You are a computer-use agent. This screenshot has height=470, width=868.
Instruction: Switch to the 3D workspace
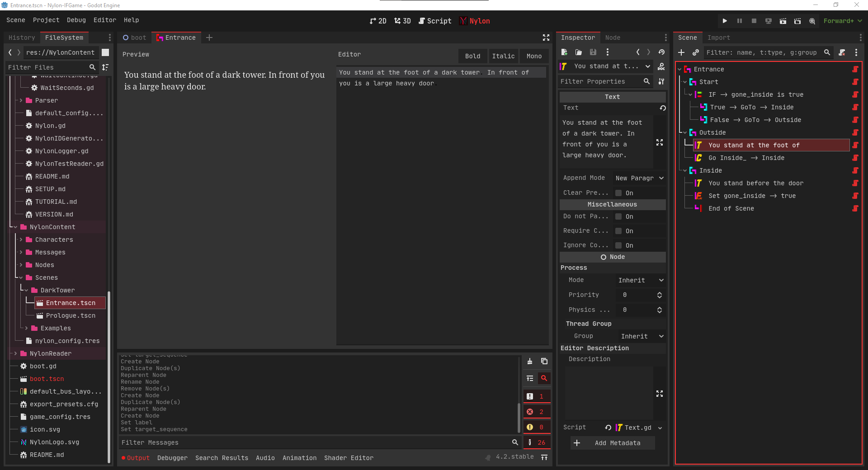tap(402, 21)
